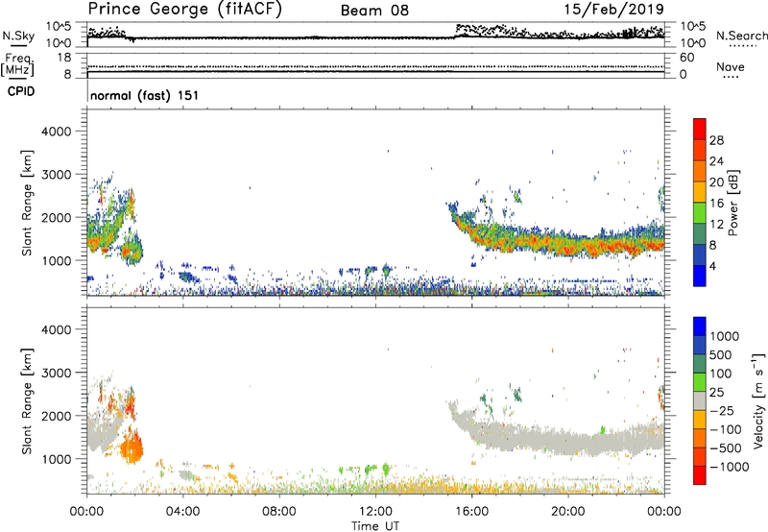Click the strong power echo band around 20:00 UT
This screenshot has height=532, width=768.
pos(568,244)
